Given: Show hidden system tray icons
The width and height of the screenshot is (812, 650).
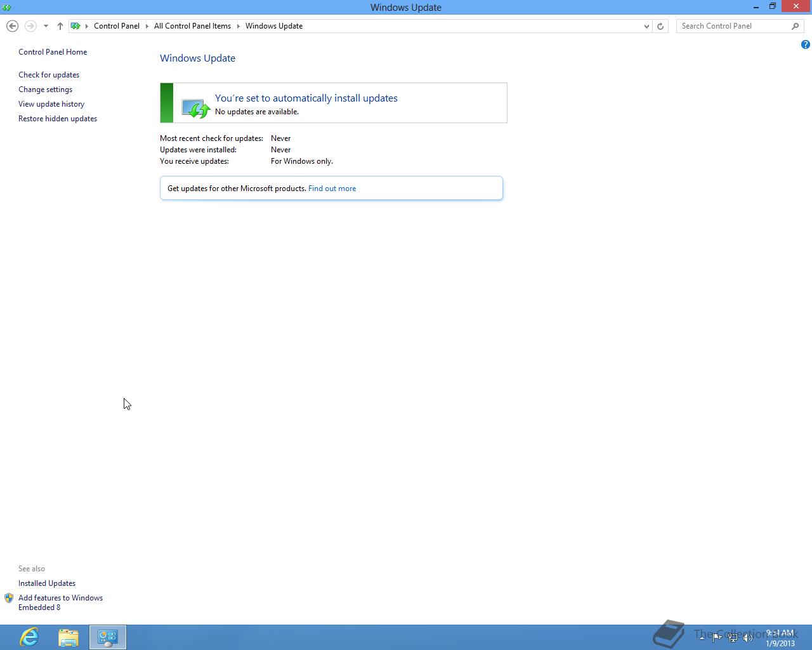Looking at the screenshot, I should pos(702,637).
